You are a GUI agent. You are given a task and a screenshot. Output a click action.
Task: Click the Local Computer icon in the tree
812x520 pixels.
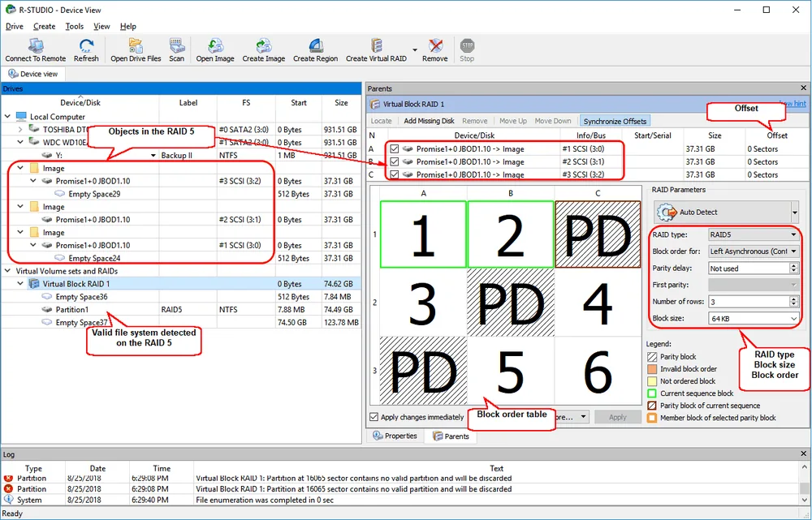[21, 117]
